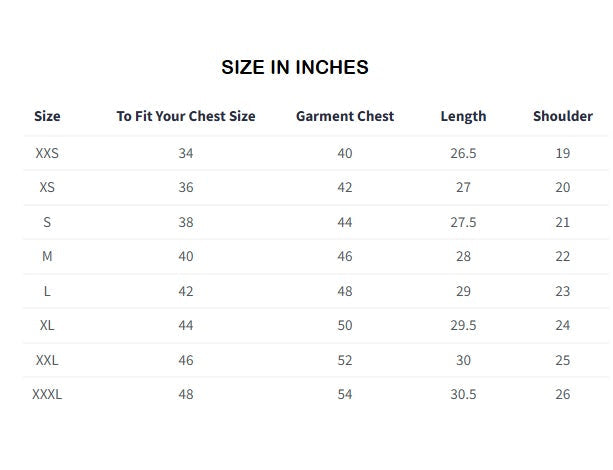Select the 29.5 length value for XL
This screenshot has height=470, width=613.
coord(463,325)
